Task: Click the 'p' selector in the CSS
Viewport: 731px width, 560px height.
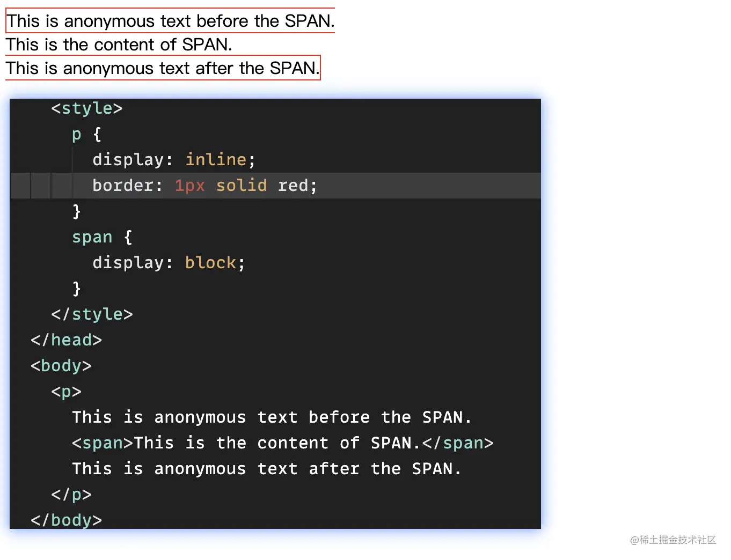Action: click(x=77, y=134)
